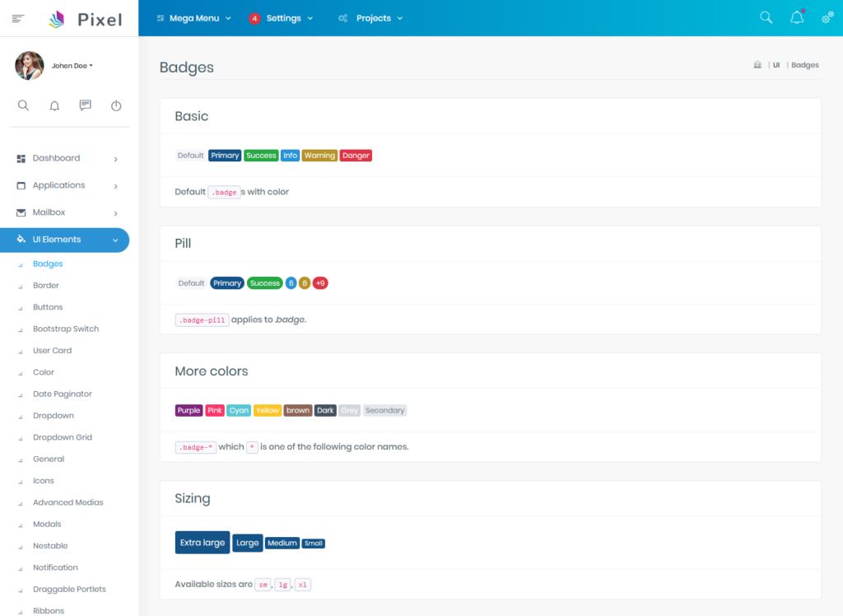Click the breadcrumb home icon
Screen dimensions: 843x616
tap(757, 65)
